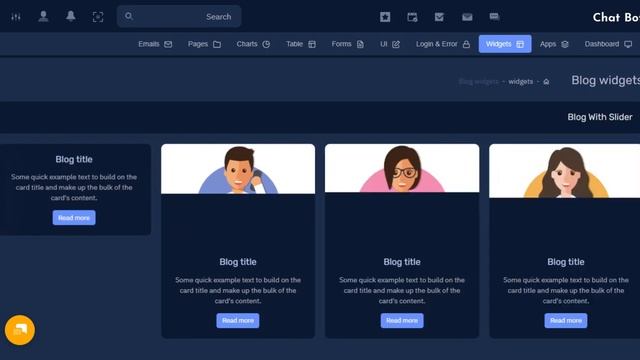Click the faded Blog widgets breadcrumb
The image size is (640, 360).
pyautogui.click(x=479, y=82)
